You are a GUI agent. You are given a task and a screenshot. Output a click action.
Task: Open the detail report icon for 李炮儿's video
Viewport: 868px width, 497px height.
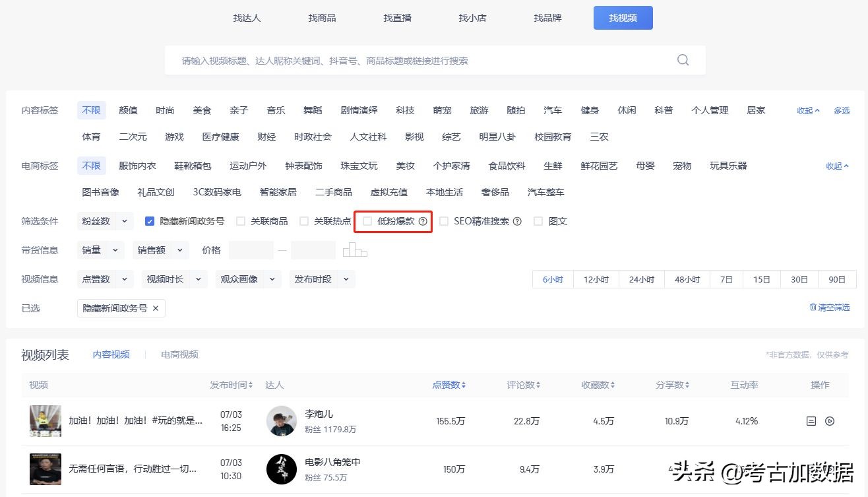(811, 421)
